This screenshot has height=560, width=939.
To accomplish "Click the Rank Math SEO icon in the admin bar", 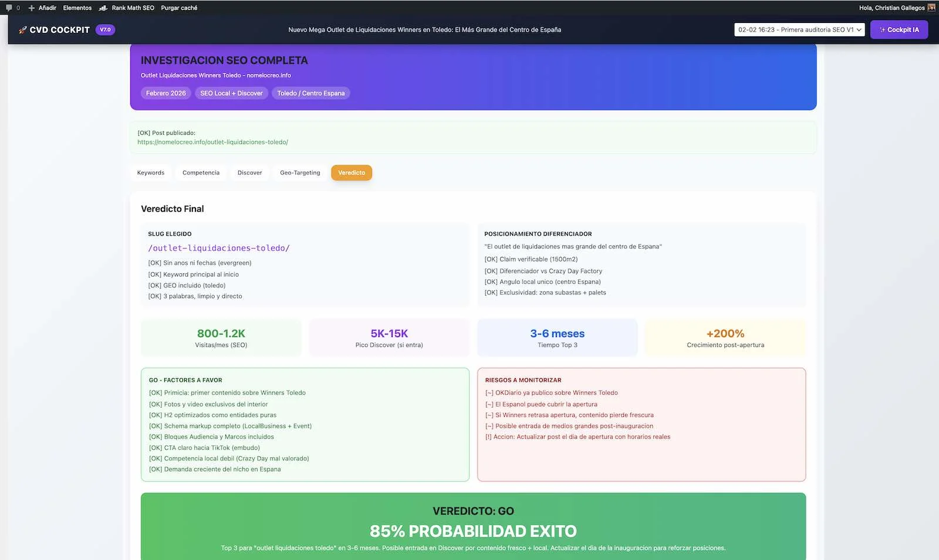I will pyautogui.click(x=103, y=8).
